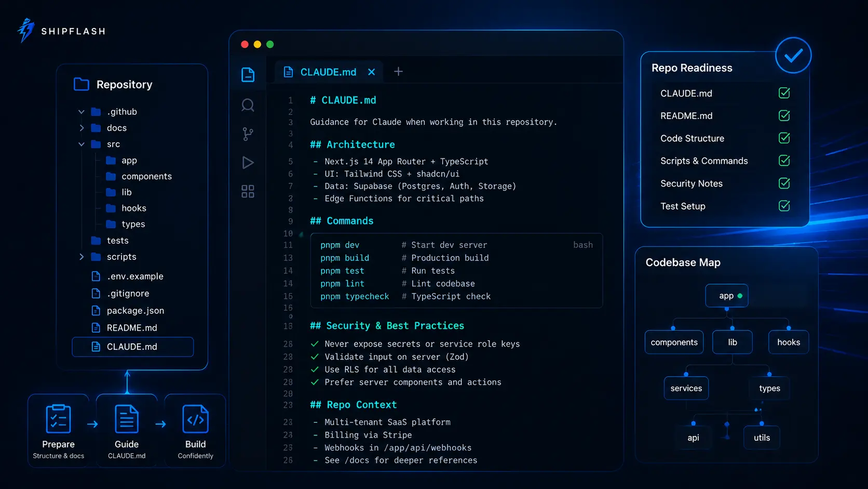Toggle the Code Structure checkbox
The image size is (868, 489).
(x=784, y=138)
